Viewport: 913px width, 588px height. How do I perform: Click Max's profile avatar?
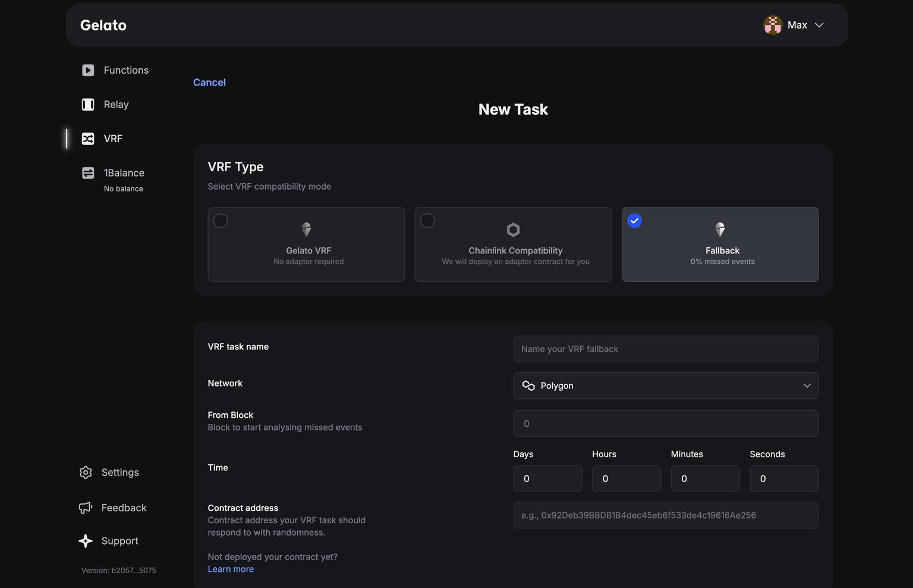773,25
